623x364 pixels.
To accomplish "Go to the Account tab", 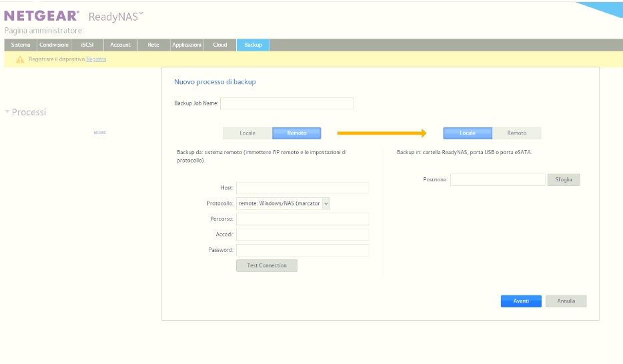I will pyautogui.click(x=120, y=45).
